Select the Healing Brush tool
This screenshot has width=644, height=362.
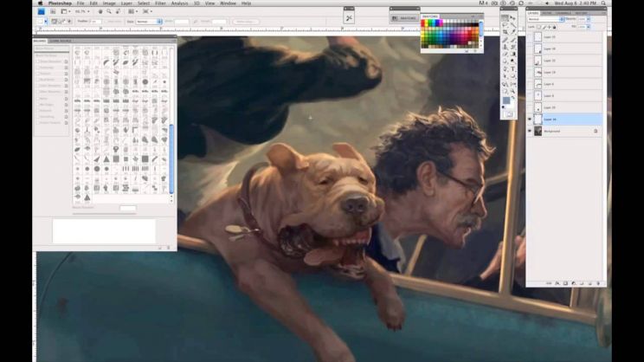coord(505,40)
